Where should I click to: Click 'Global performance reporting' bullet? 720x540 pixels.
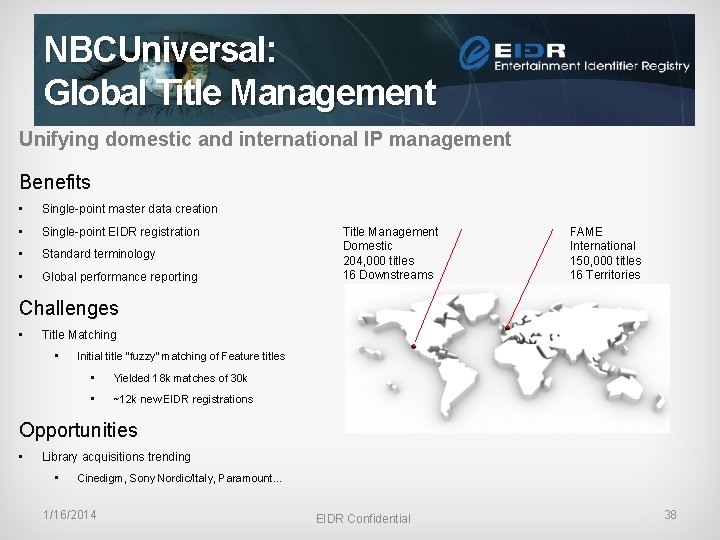coord(120,276)
